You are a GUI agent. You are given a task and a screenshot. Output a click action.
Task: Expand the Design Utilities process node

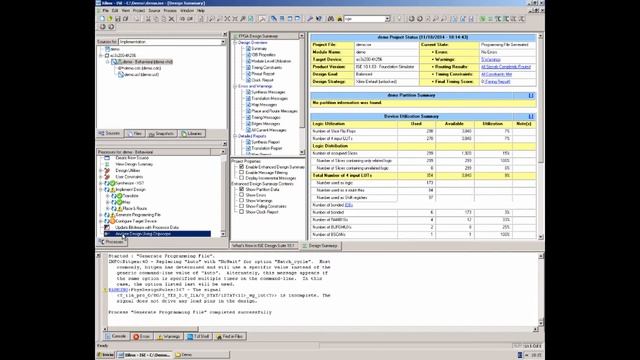tap(101, 171)
